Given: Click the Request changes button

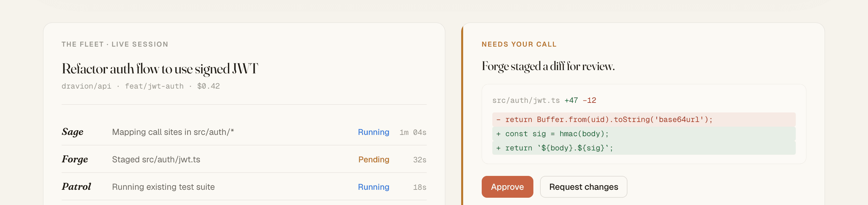Looking at the screenshot, I should click(x=583, y=187).
